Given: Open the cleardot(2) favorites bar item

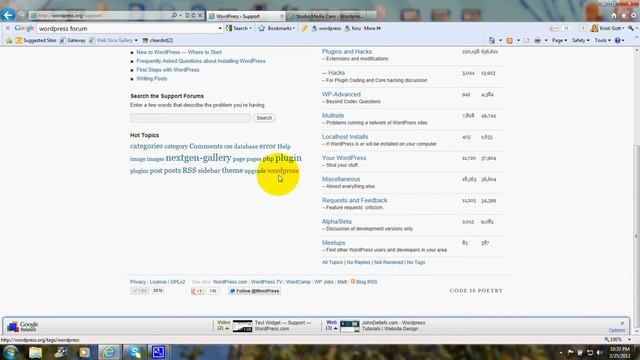Looking at the screenshot, I should tap(158, 40).
